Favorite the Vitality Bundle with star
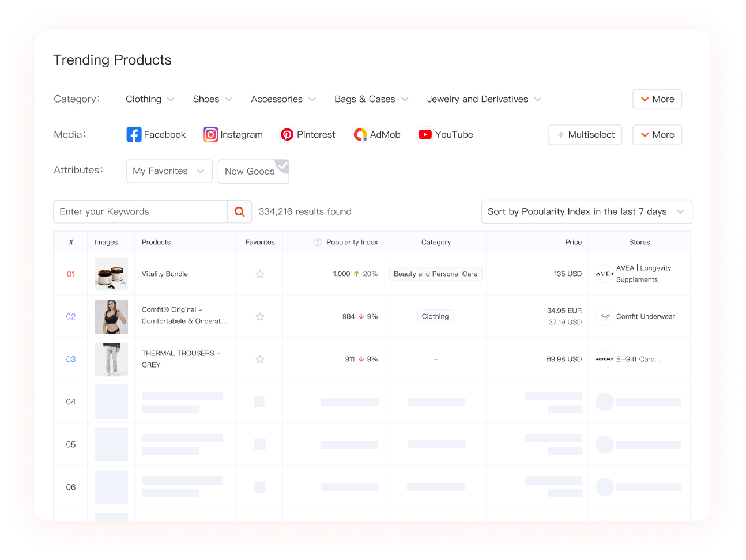Image resolution: width=746 pixels, height=560 pixels. click(260, 274)
